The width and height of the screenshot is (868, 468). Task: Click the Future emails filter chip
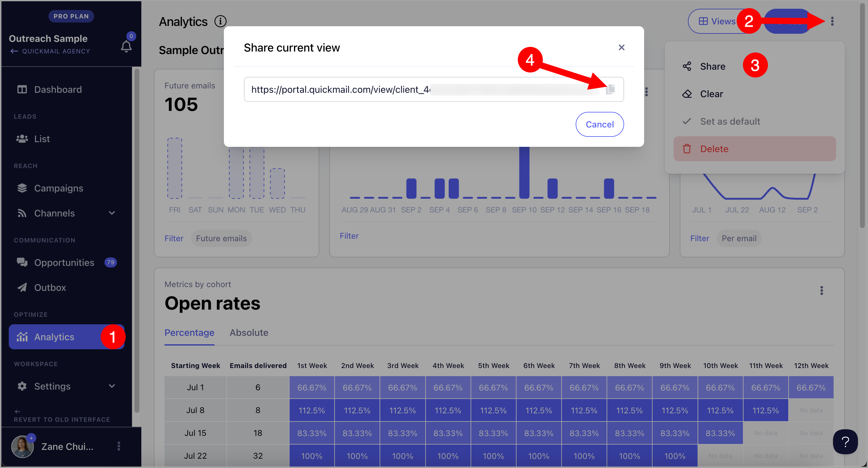(221, 238)
